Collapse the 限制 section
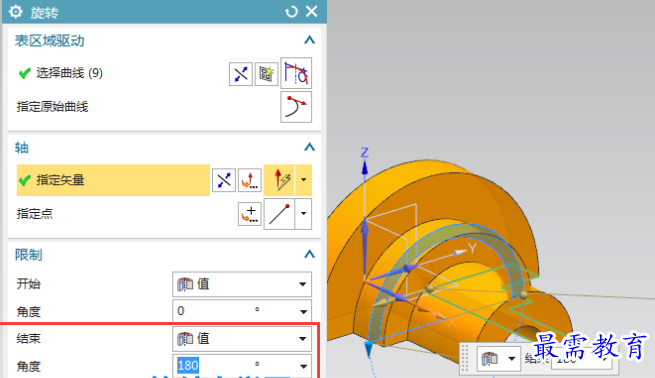This screenshot has height=378, width=655. (x=309, y=254)
